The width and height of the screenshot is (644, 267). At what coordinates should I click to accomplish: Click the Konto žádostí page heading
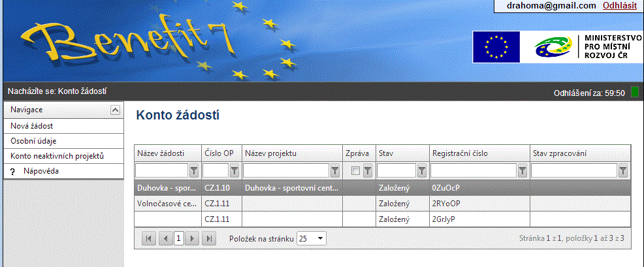178,116
